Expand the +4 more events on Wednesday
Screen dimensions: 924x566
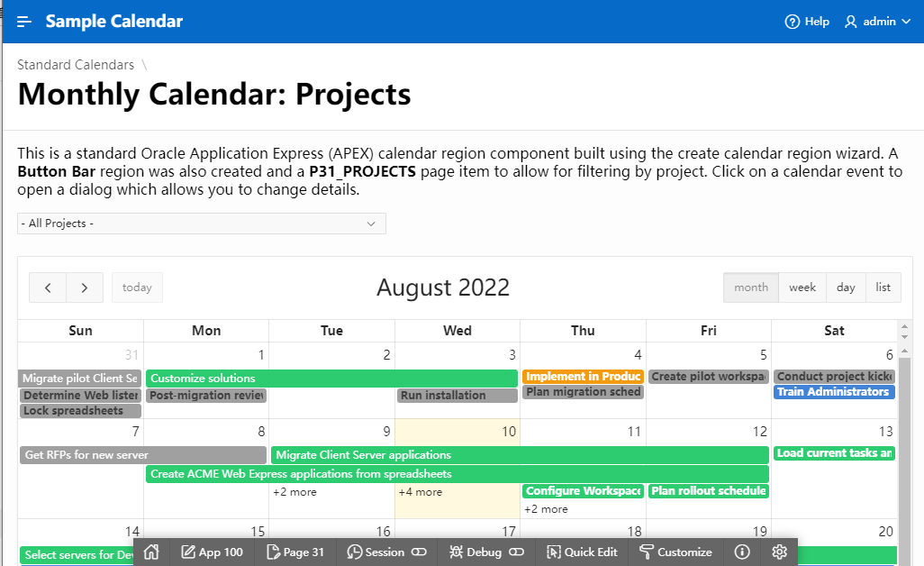(421, 492)
